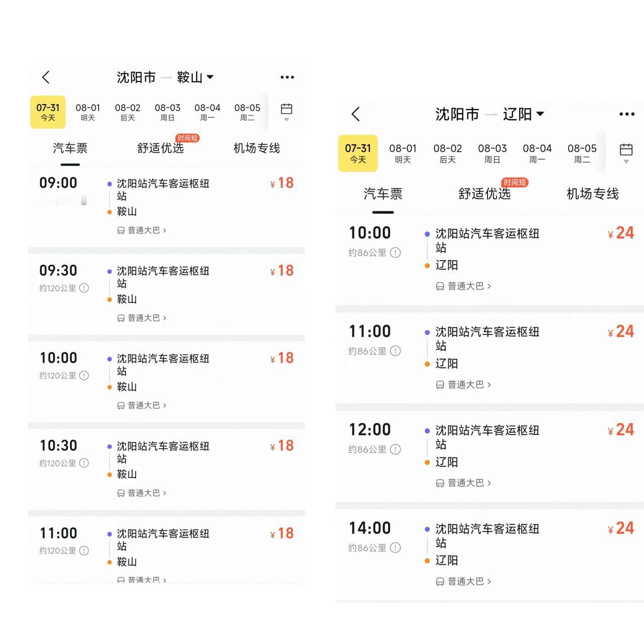Show distance info for 10:30 鞍山 bus

[84, 463]
